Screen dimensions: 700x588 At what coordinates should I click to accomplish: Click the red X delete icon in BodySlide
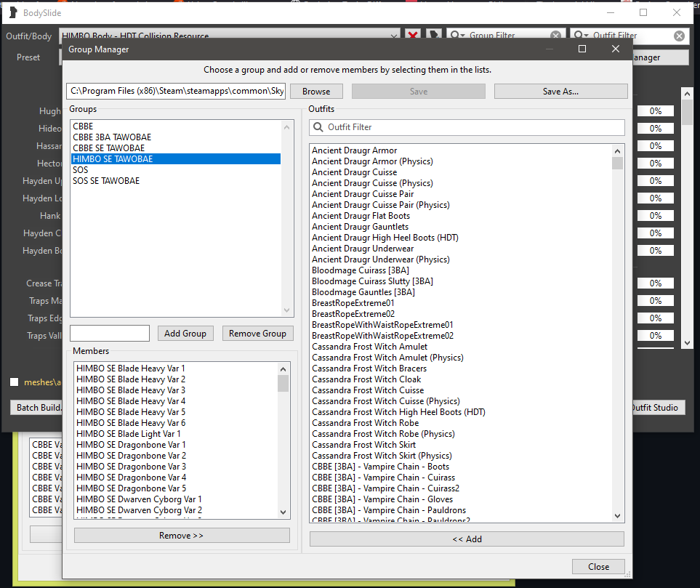point(413,34)
